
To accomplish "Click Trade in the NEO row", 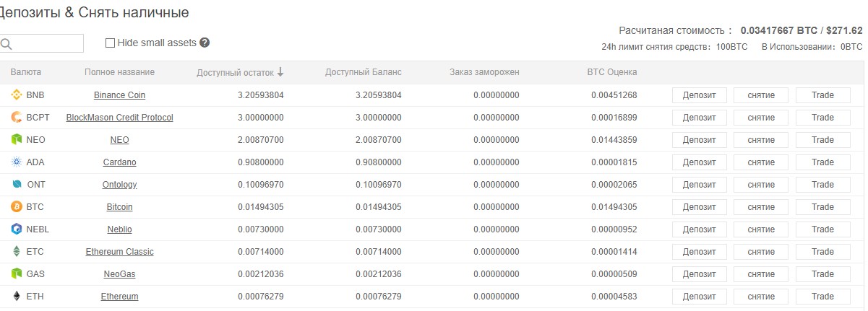I will (823, 140).
